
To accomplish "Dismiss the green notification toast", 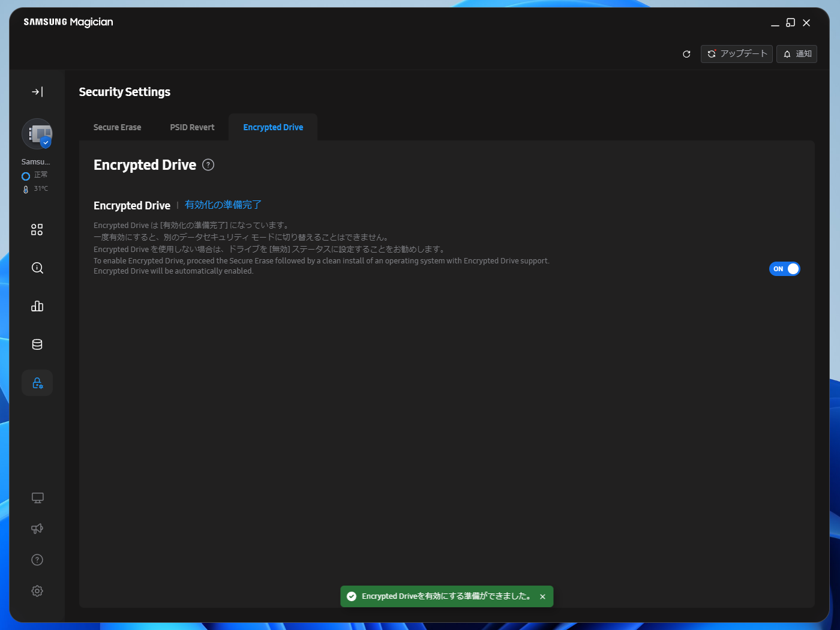I will tap(542, 596).
